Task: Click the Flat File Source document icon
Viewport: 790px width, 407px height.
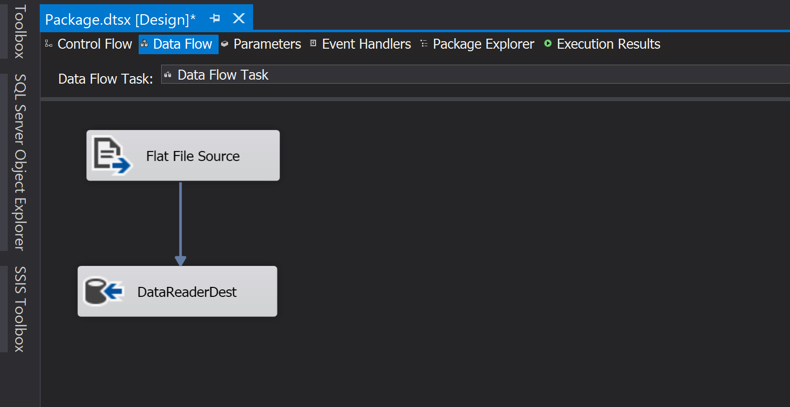Action: [111, 156]
